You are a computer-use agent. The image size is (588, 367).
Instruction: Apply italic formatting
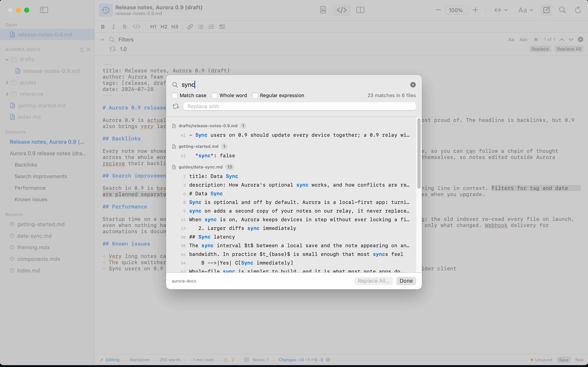click(x=114, y=27)
